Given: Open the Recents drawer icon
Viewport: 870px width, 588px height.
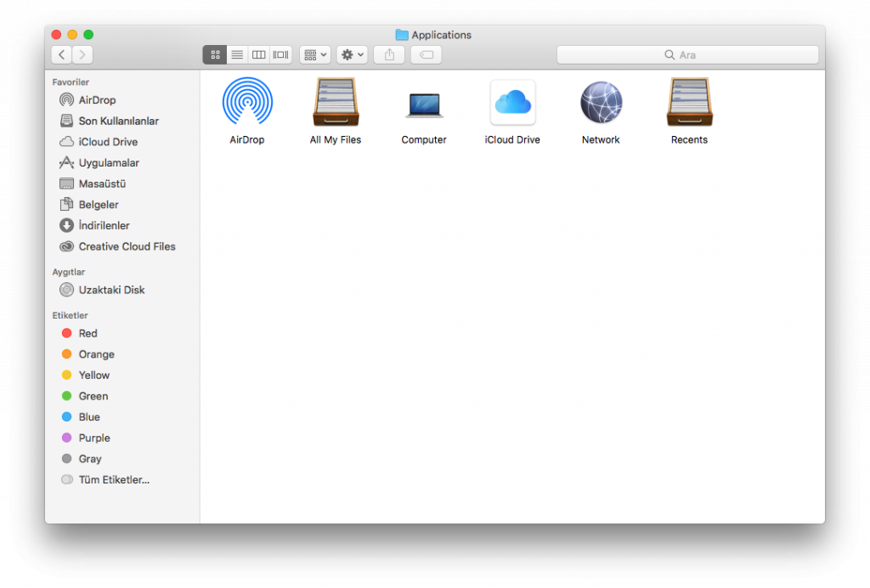Looking at the screenshot, I should 689,102.
